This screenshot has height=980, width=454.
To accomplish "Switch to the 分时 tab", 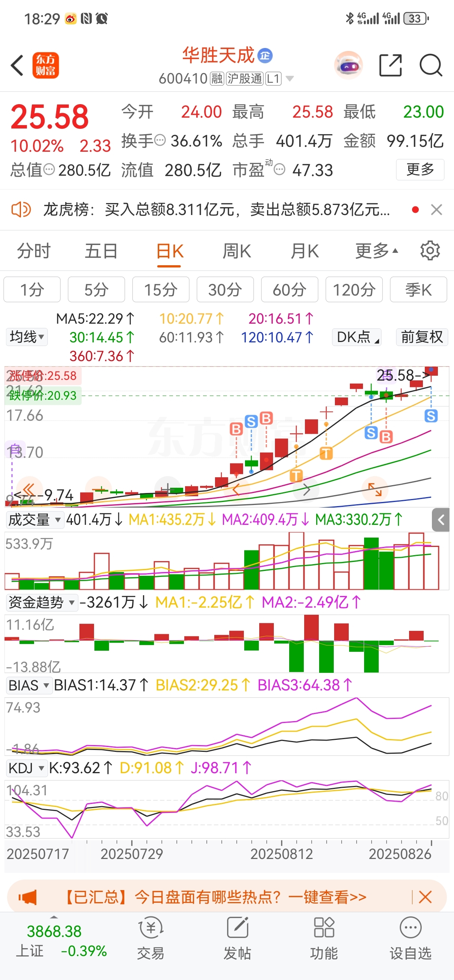I will [x=33, y=251].
